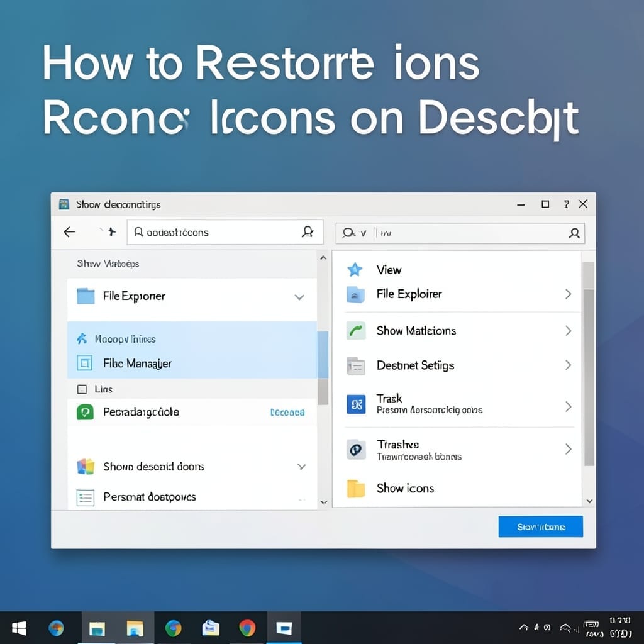This screenshot has height=644, width=644.
Task: Click the right-hand search box
Action: point(460,233)
